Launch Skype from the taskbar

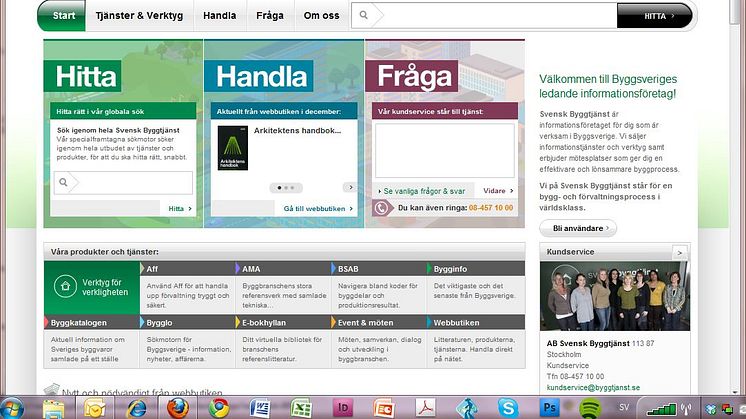click(508, 408)
